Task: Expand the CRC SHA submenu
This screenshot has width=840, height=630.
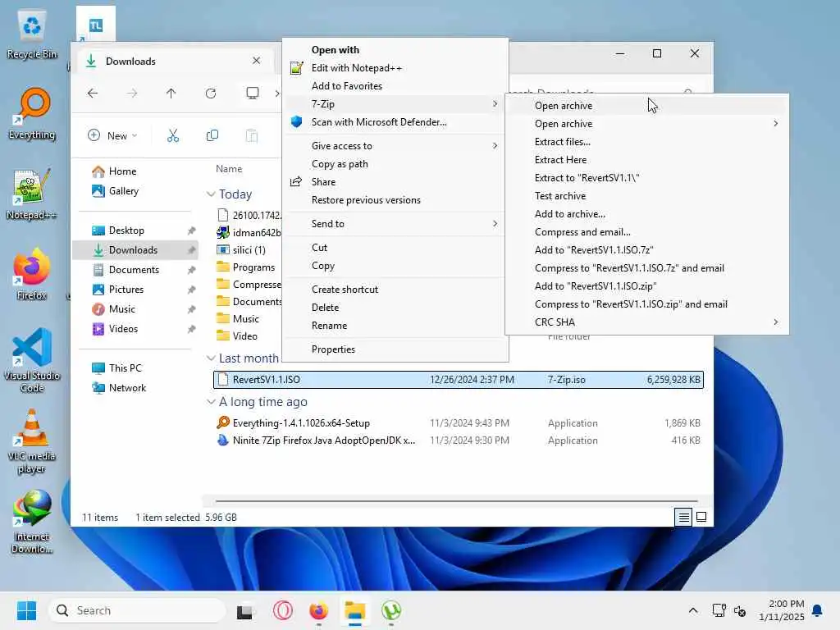Action: click(x=646, y=322)
